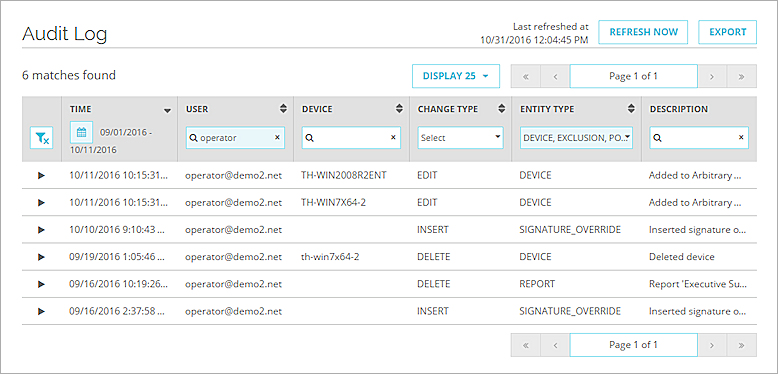Open the Change Type Select dropdown

[x=460, y=138]
